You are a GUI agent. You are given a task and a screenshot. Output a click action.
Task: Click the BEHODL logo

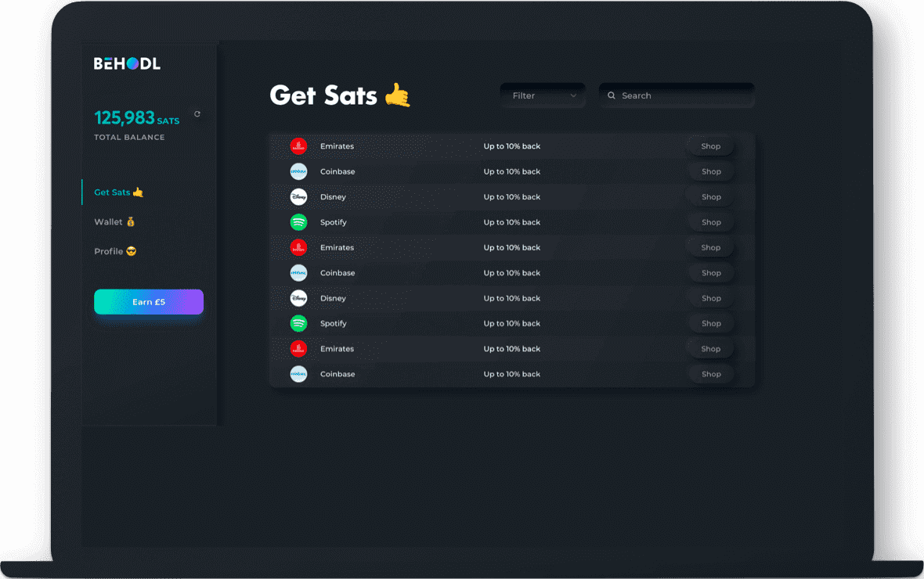click(127, 63)
